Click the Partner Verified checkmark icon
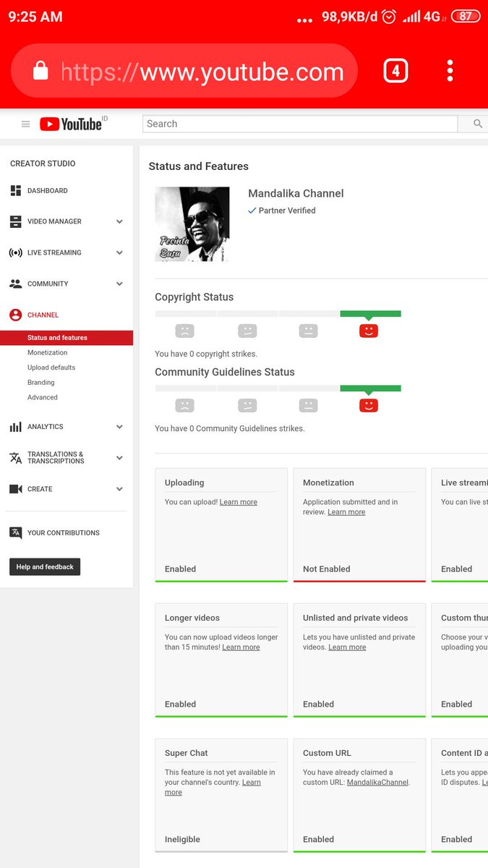Screen dimensions: 488x868 coord(252,210)
